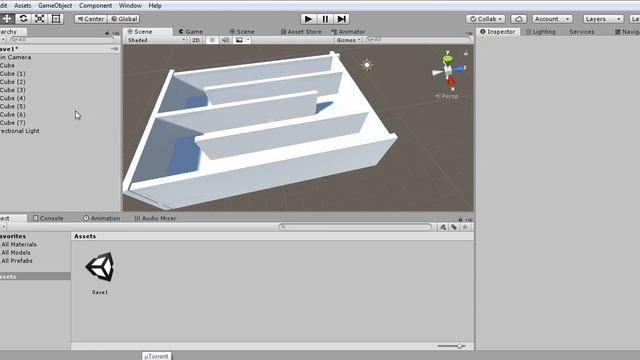Switch to the Animation tab
The width and height of the screenshot is (640, 360).
coord(102,218)
